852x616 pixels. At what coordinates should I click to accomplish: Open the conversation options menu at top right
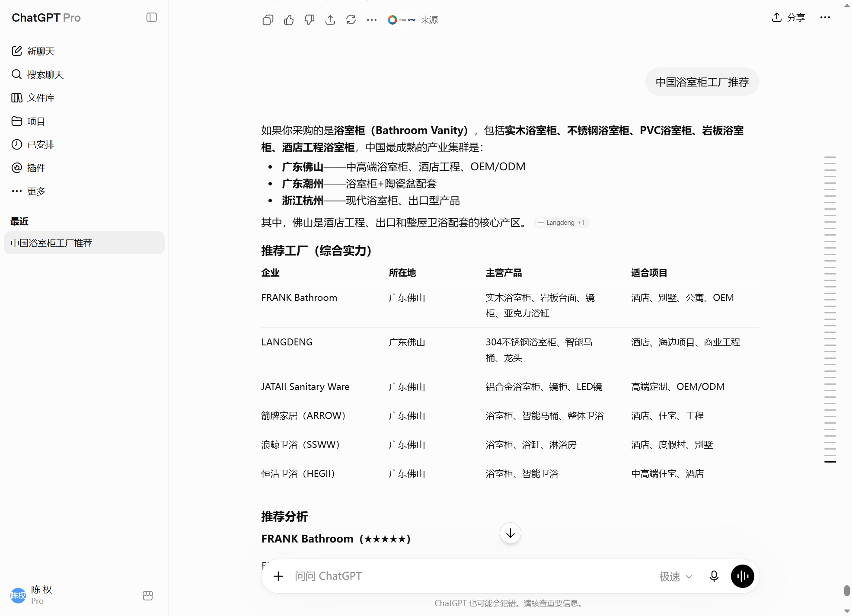(x=825, y=17)
